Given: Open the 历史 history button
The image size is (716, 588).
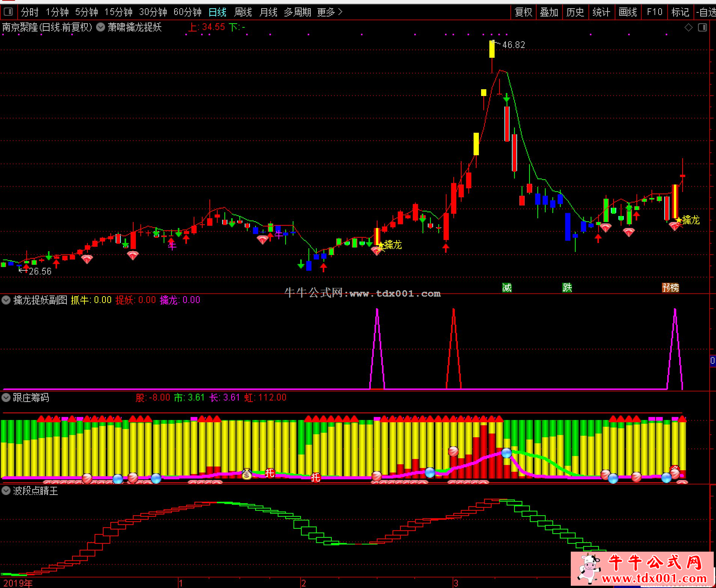Looking at the screenshot, I should 575,12.
